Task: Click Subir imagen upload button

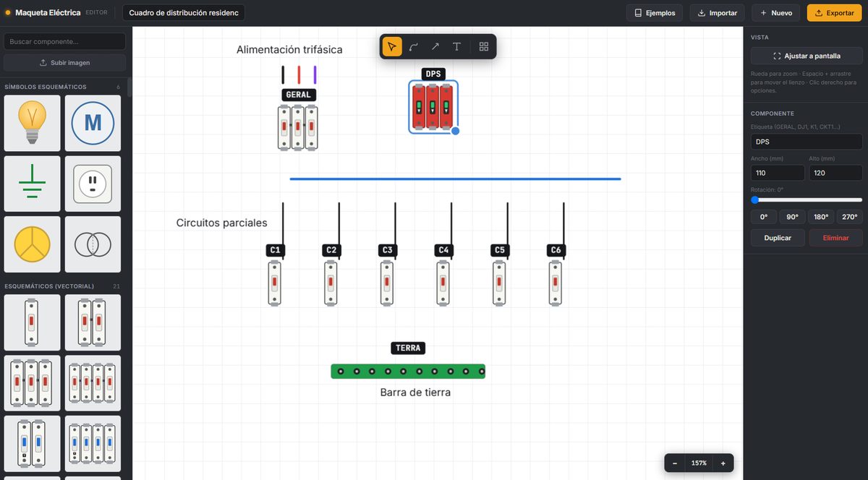Action: pos(64,63)
